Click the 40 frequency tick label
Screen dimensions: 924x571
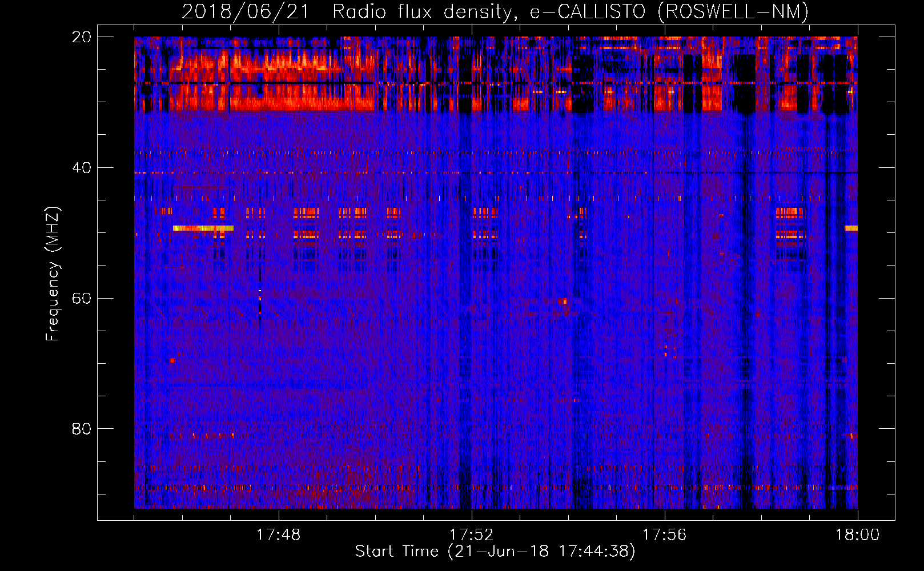pos(82,168)
